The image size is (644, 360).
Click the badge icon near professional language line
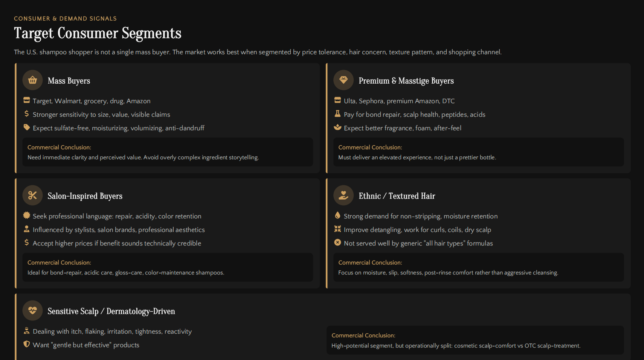[x=26, y=215]
